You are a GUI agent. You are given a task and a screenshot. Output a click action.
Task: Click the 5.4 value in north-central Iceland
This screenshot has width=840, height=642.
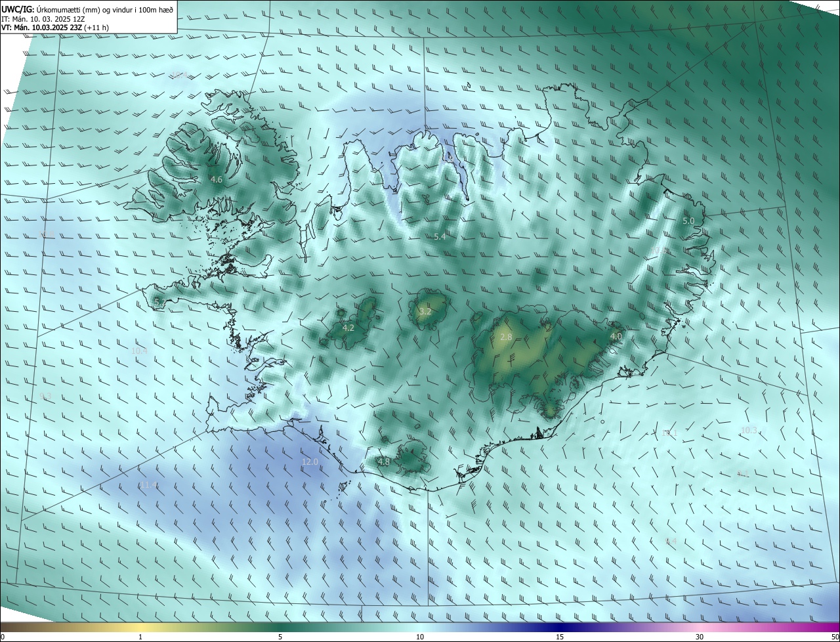point(440,236)
